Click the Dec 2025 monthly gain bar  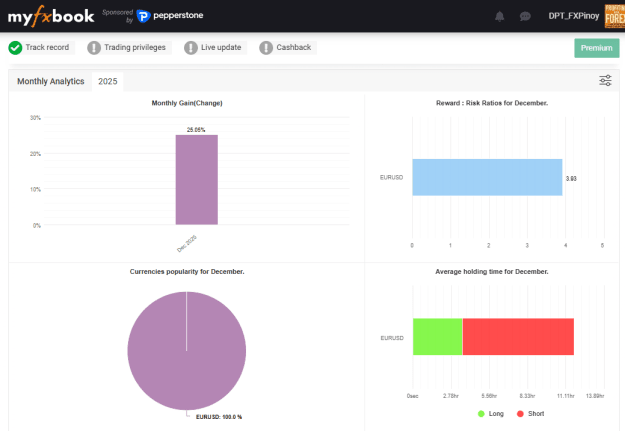coord(197,180)
